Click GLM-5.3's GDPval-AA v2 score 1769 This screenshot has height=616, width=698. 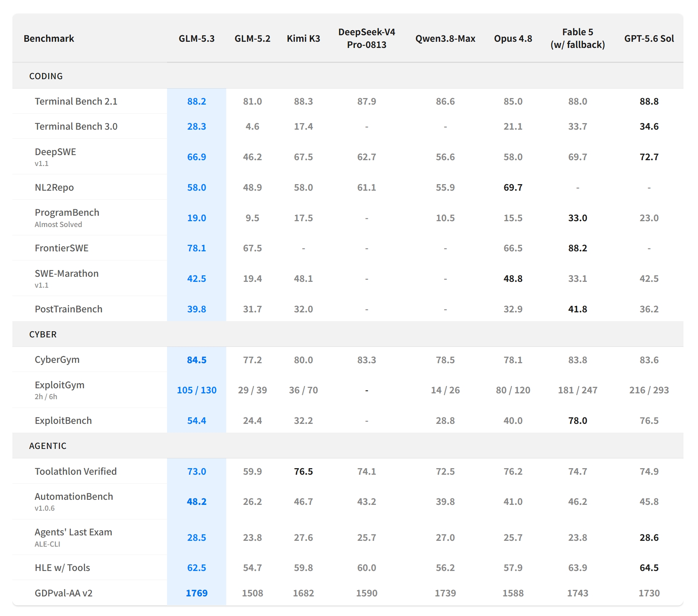[x=196, y=593]
